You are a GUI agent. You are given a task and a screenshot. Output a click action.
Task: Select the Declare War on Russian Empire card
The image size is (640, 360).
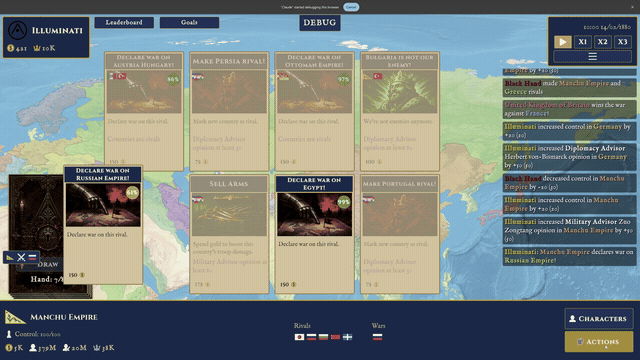tap(103, 225)
